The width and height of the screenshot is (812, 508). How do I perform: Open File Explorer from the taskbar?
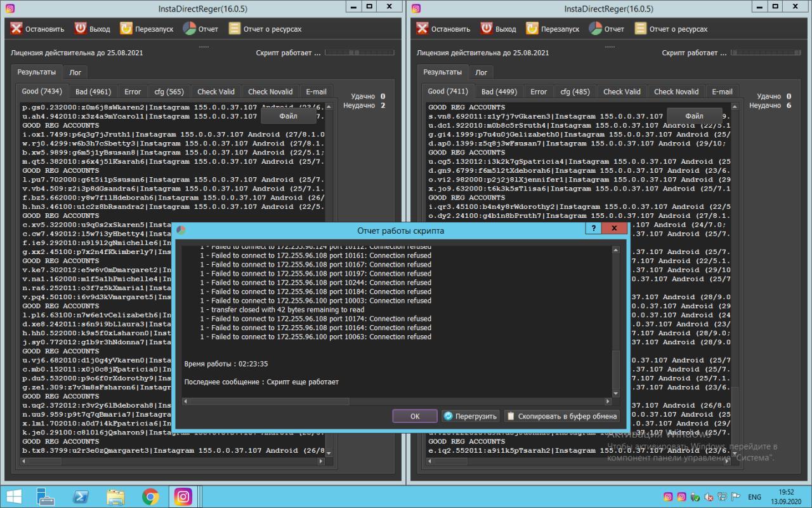115,496
